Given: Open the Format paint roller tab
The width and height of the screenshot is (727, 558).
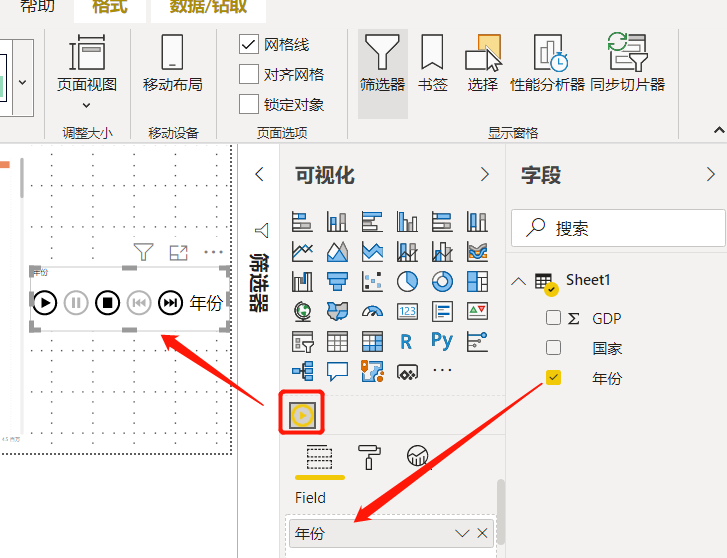Looking at the screenshot, I should click(x=369, y=457).
